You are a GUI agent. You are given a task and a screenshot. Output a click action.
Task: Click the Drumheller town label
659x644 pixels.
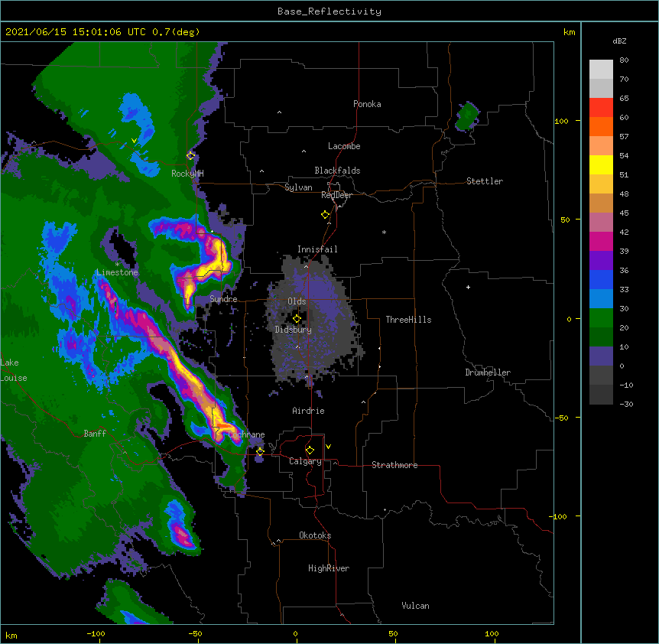coord(488,372)
